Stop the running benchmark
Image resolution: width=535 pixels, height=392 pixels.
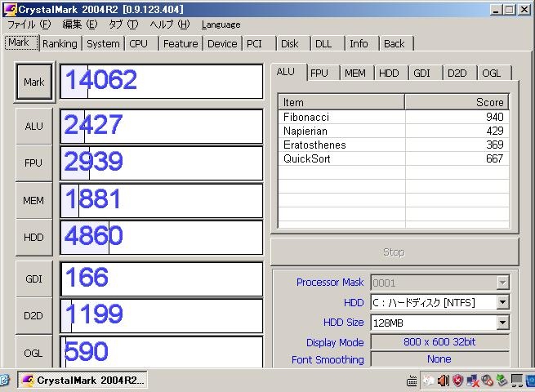coord(394,252)
